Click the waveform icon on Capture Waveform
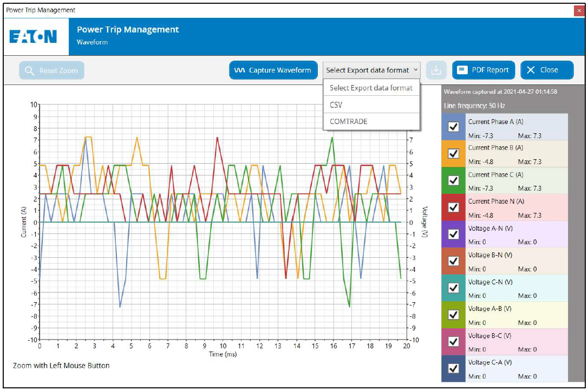Image resolution: width=588 pixels, height=390 pixels. [240, 70]
